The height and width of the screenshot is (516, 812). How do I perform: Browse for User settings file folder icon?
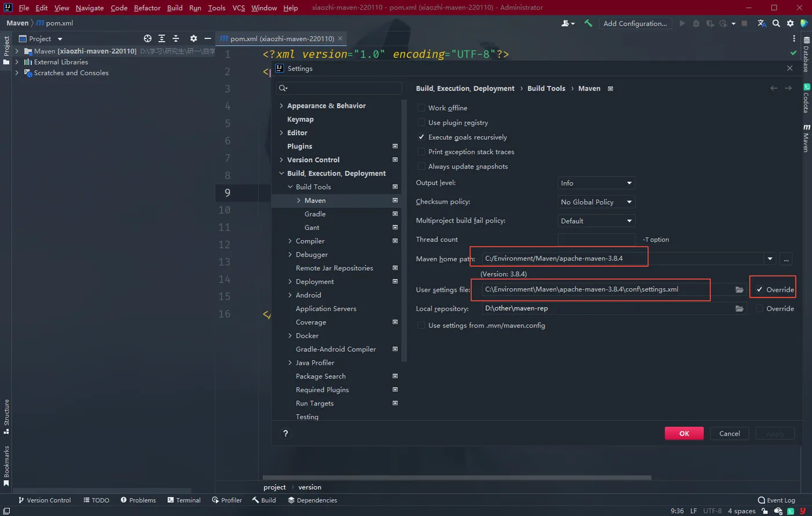pyautogui.click(x=739, y=289)
